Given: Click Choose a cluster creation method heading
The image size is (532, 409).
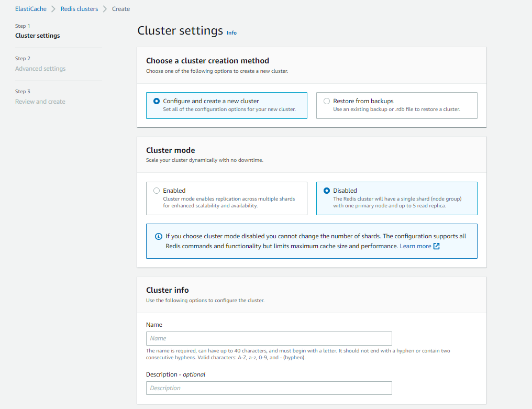Looking at the screenshot, I should (208, 61).
